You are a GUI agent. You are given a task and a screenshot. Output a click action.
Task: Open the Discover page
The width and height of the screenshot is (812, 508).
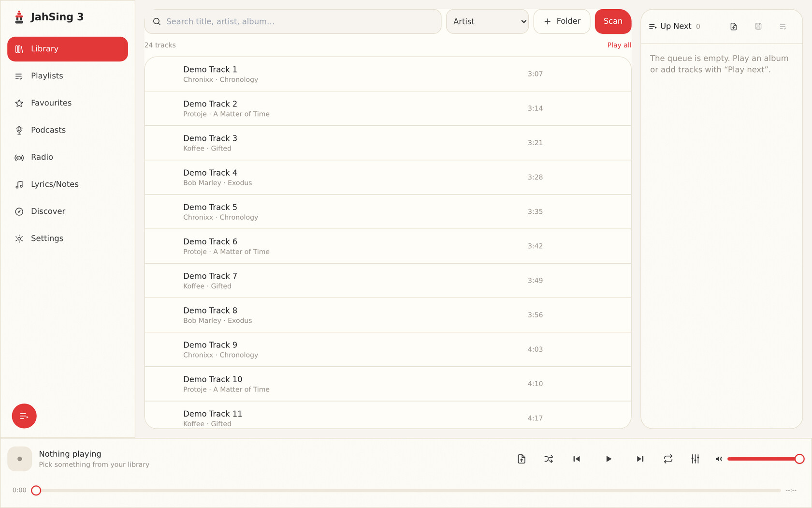click(x=68, y=211)
